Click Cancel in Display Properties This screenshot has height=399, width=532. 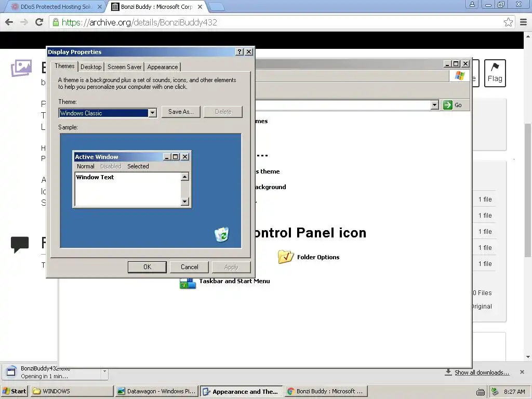[x=189, y=267]
